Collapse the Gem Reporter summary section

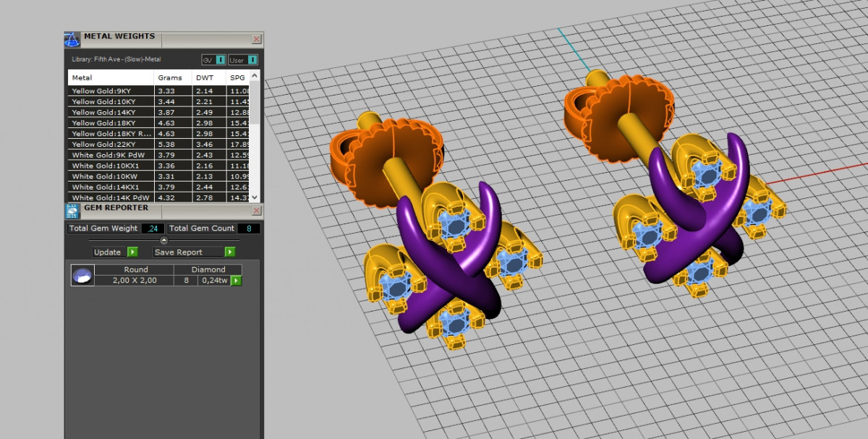coord(163,240)
